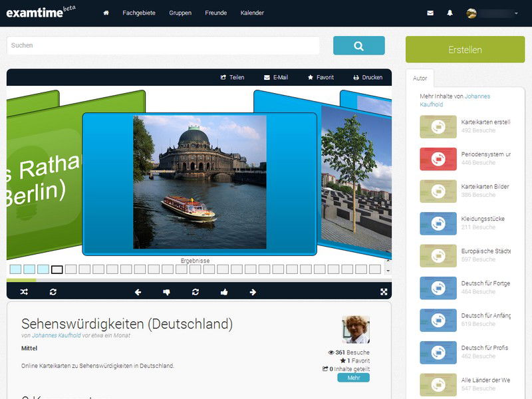532x399 pixels.
Task: Open Johannes Kaufhold link in sidebar
Action: [x=455, y=100]
